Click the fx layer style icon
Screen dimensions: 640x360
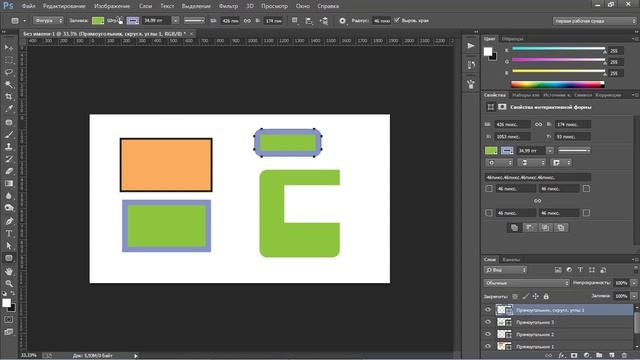click(x=562, y=356)
